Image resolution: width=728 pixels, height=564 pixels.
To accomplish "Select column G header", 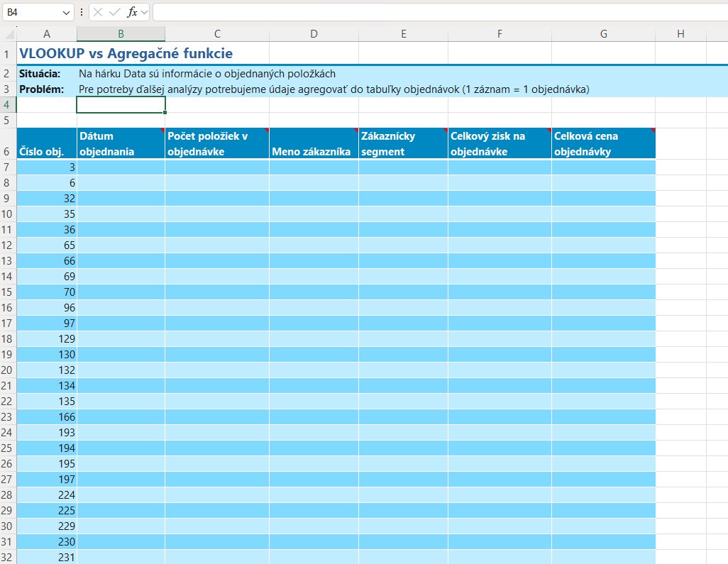I will tap(603, 34).
